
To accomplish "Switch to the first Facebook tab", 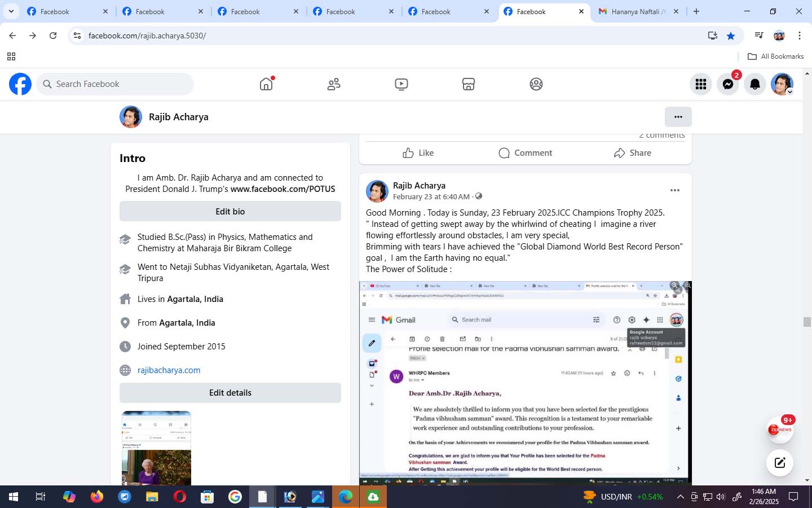I will (x=67, y=11).
